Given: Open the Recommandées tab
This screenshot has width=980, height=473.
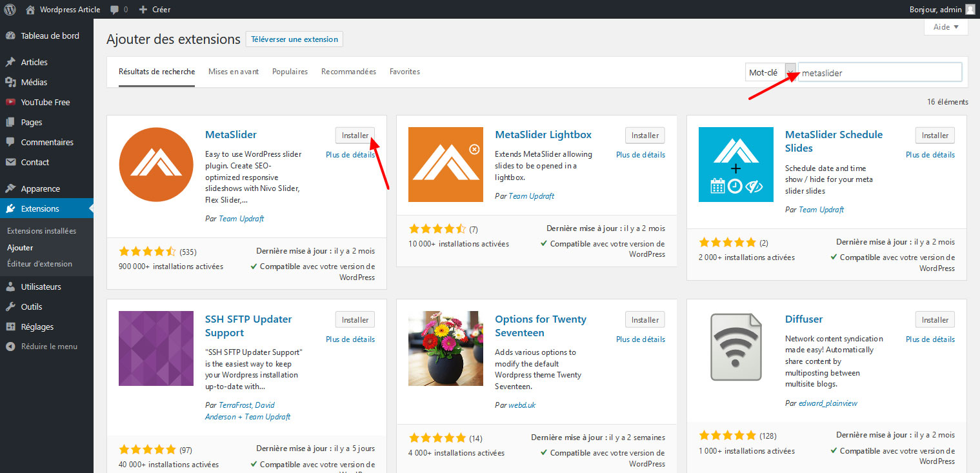Looking at the screenshot, I should 348,72.
